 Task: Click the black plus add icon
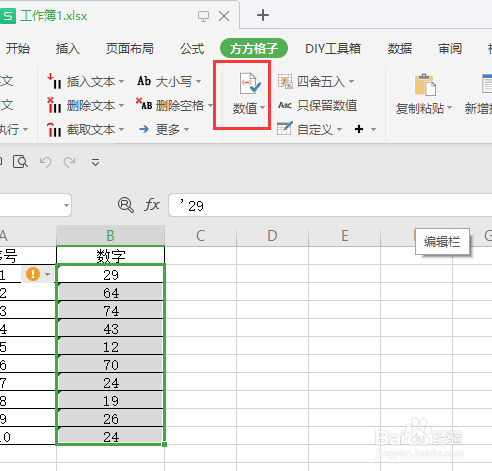tap(359, 129)
